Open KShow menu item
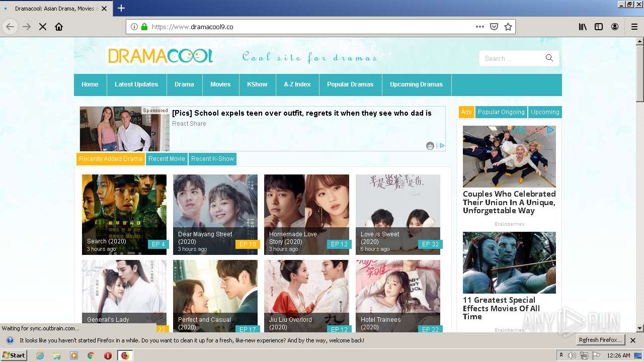The image size is (644, 362). click(257, 84)
